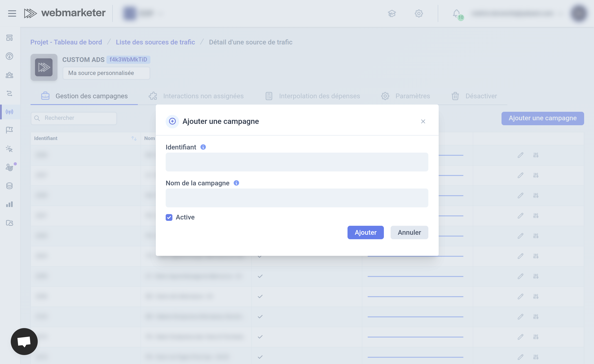Focus the Nom de la campagne input field
This screenshot has width=594, height=364.
click(297, 198)
